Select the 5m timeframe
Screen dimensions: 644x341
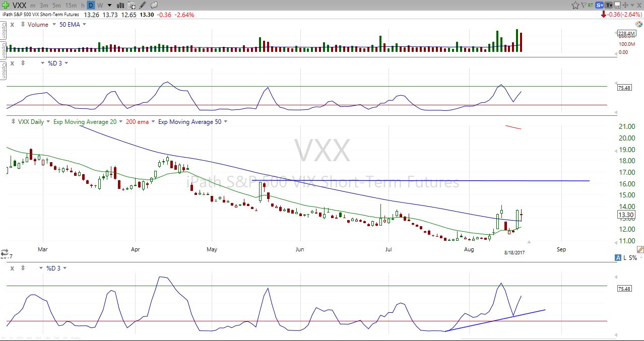56,6
